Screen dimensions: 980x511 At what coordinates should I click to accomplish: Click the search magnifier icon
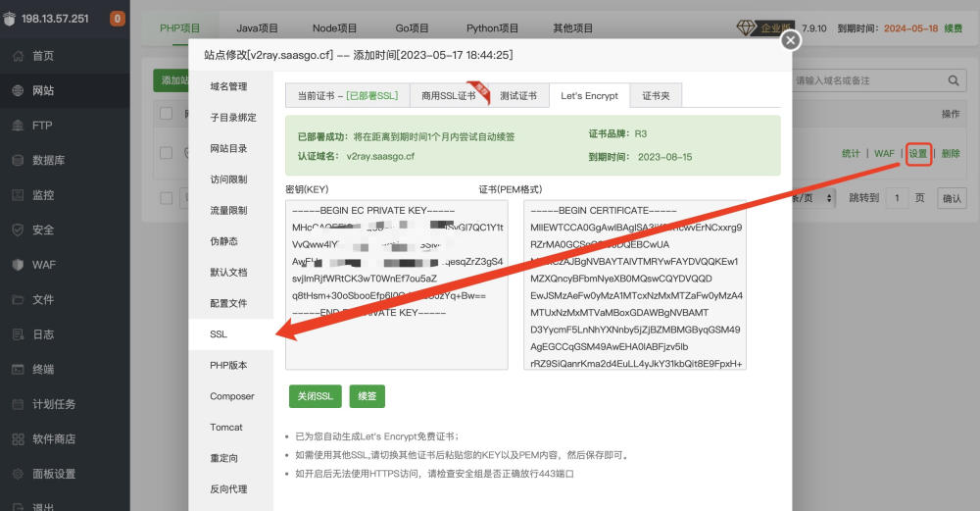point(954,80)
